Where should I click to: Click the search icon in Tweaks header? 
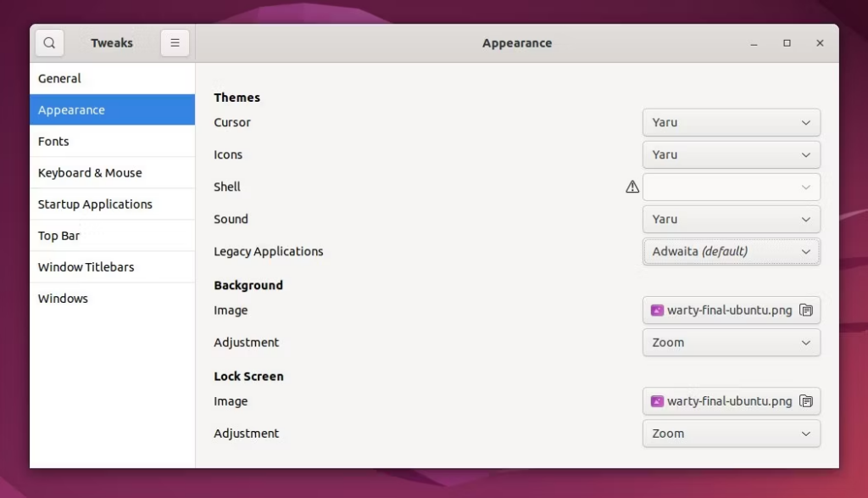pyautogui.click(x=49, y=42)
